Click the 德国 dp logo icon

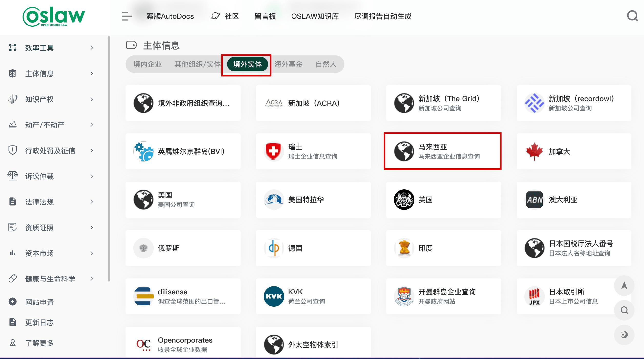274,248
